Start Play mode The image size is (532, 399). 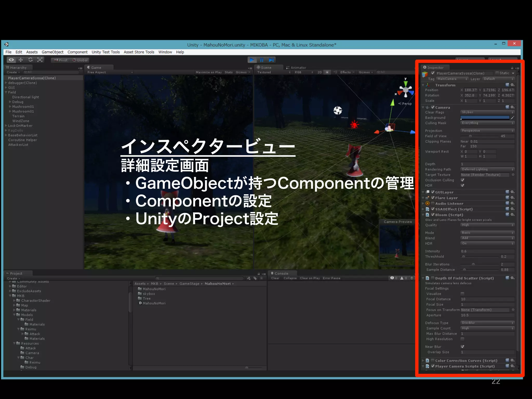click(252, 60)
